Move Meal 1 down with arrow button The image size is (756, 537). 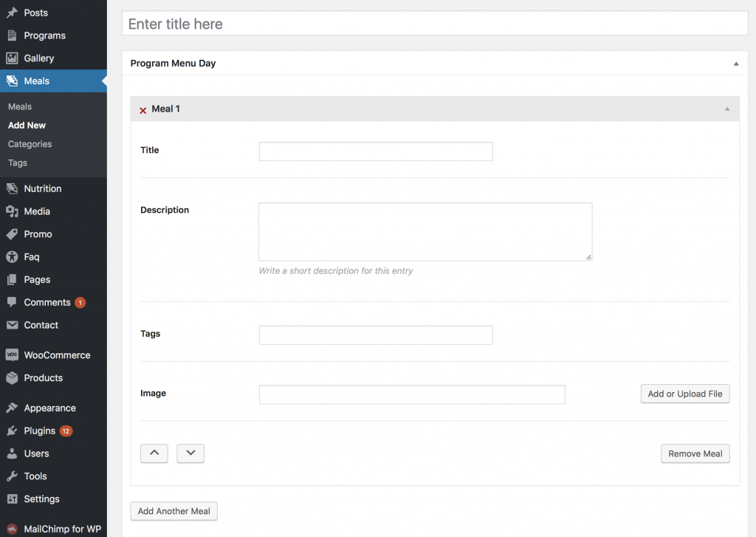pyautogui.click(x=190, y=453)
